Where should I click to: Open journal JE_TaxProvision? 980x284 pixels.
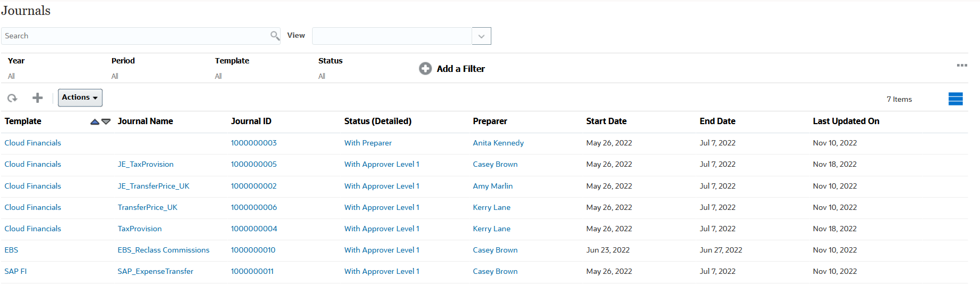pos(146,165)
